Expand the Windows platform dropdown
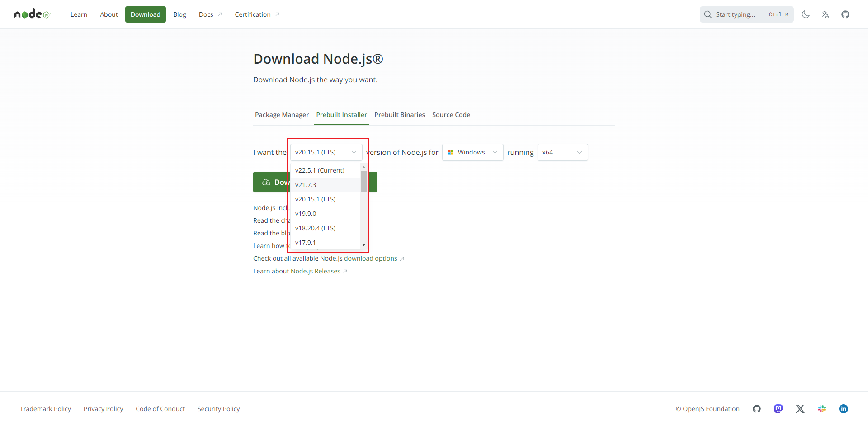 point(472,152)
